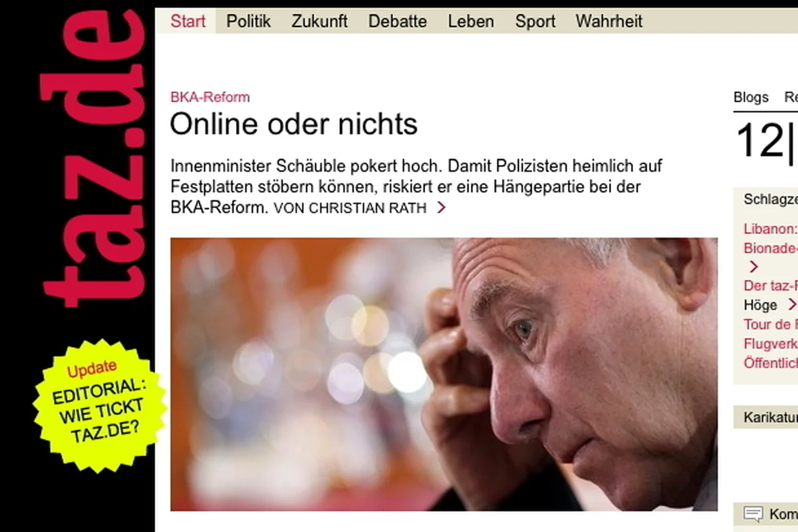Image resolution: width=798 pixels, height=532 pixels.
Task: Open the 'Online oder nichts' headline
Action: coord(294,124)
